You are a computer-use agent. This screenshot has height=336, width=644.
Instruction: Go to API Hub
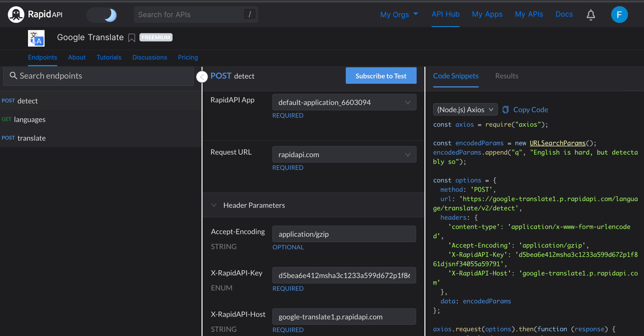(445, 14)
